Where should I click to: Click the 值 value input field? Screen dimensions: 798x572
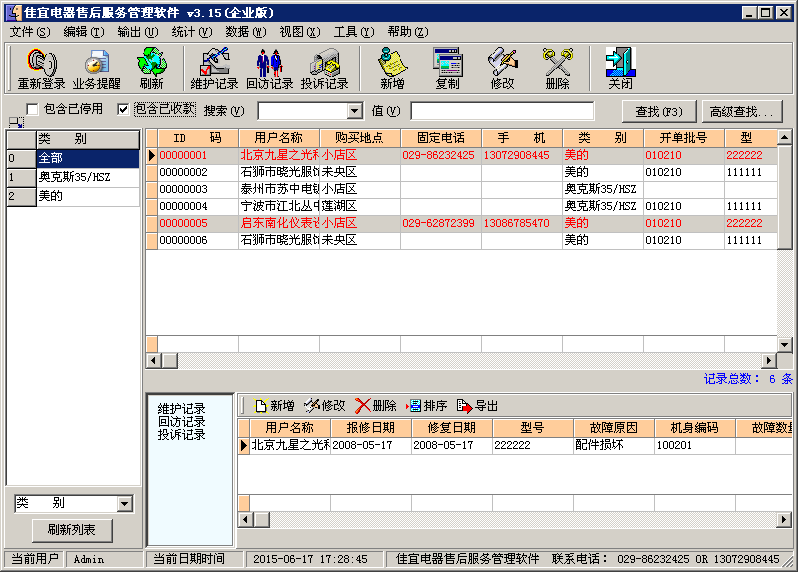pyautogui.click(x=501, y=111)
